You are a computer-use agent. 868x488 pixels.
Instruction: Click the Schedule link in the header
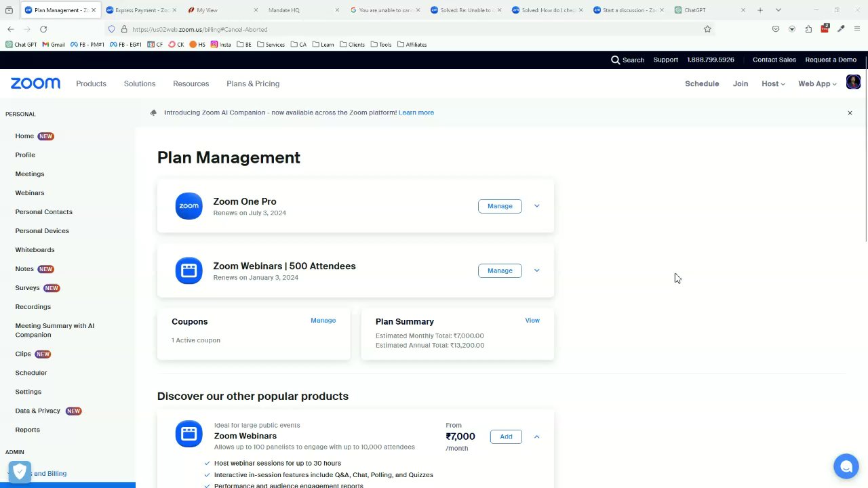702,83
